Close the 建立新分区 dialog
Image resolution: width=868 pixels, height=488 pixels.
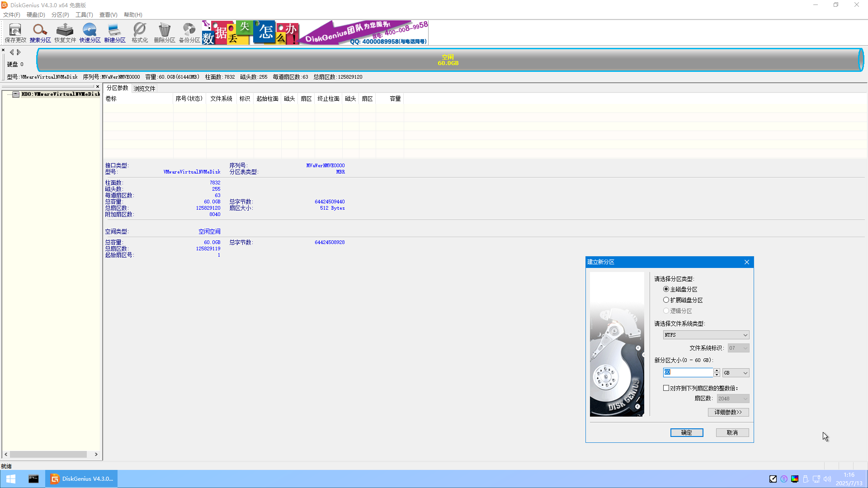point(747,262)
